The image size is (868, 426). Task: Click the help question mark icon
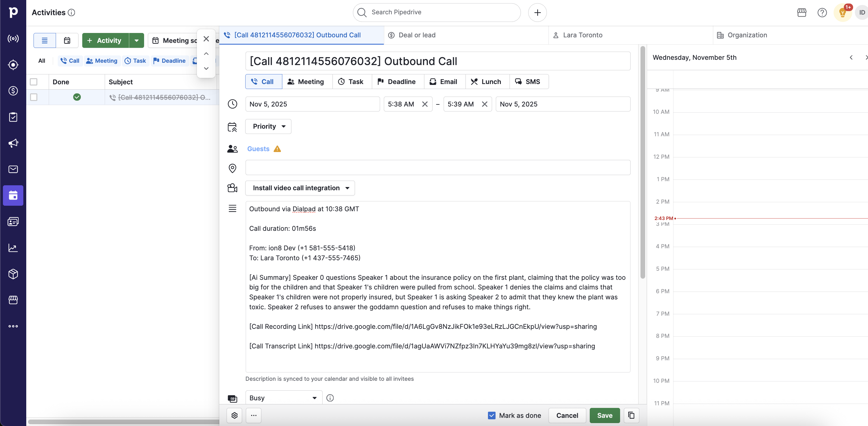coord(822,13)
